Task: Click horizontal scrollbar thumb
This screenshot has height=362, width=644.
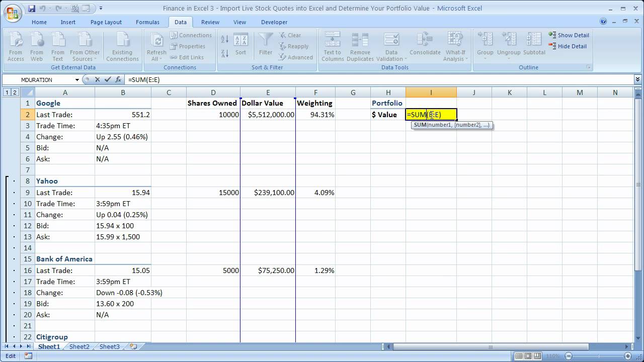Action: 491,346
